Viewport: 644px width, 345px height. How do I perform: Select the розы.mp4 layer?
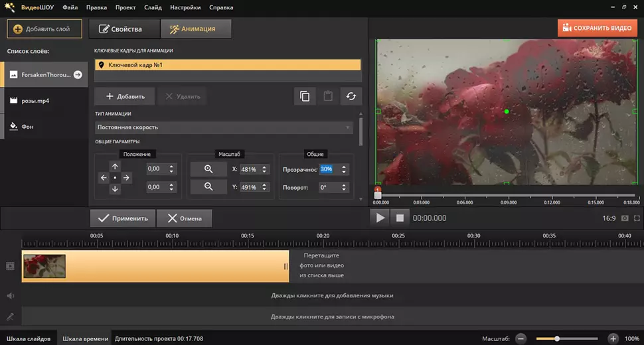tap(44, 100)
